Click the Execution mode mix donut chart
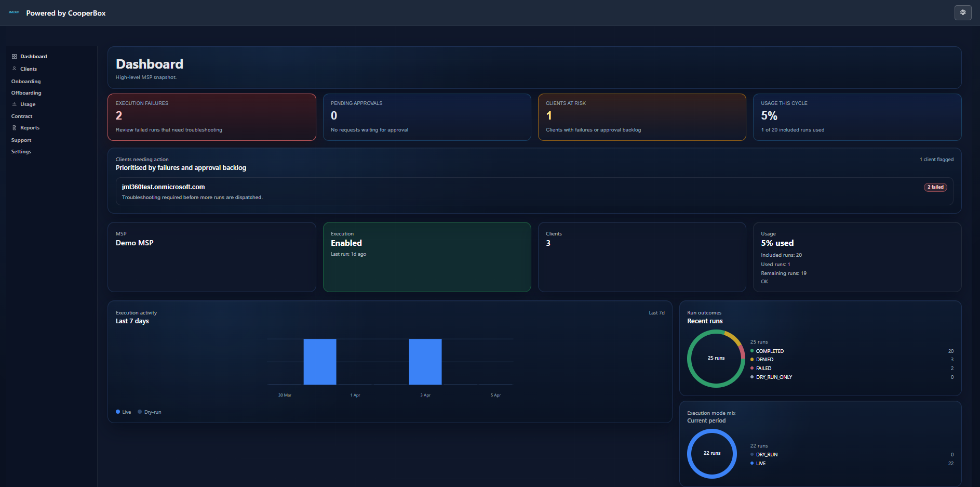The image size is (980, 487). pyautogui.click(x=711, y=453)
